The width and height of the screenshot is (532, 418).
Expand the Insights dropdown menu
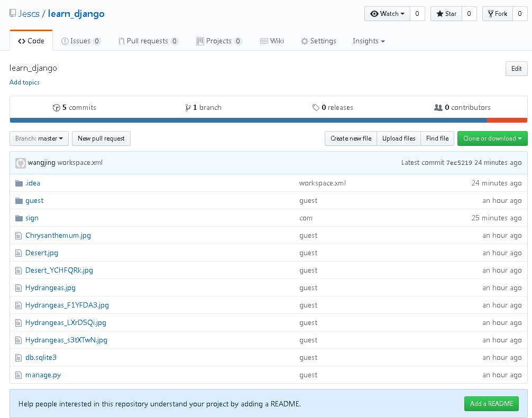tap(369, 41)
